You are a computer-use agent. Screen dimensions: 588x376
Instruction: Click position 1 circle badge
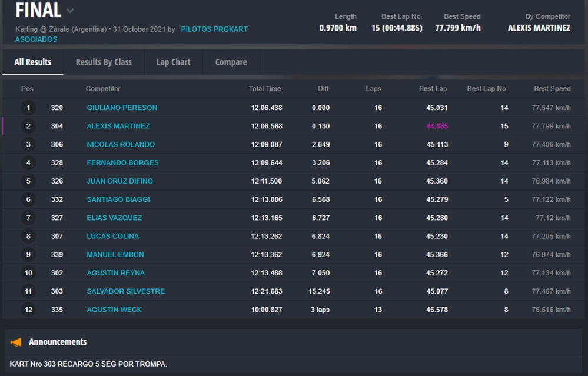28,108
